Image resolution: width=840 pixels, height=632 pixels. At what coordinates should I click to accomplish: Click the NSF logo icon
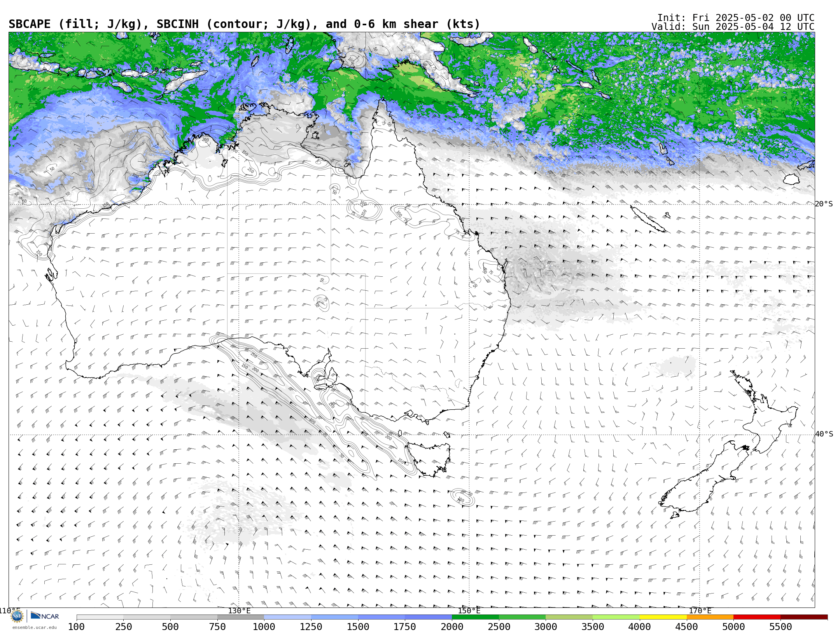pyautogui.click(x=17, y=616)
